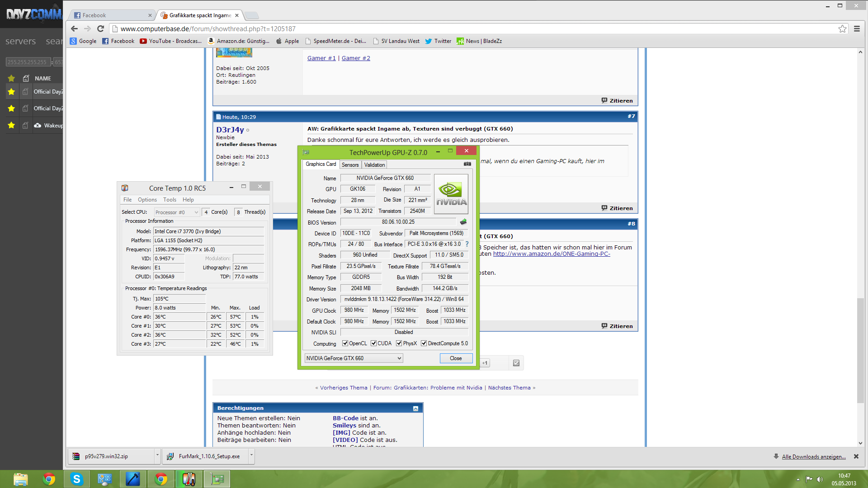This screenshot has height=488, width=868.
Task: Click the NVIDIA logo in GPU-Z
Action: point(451,194)
